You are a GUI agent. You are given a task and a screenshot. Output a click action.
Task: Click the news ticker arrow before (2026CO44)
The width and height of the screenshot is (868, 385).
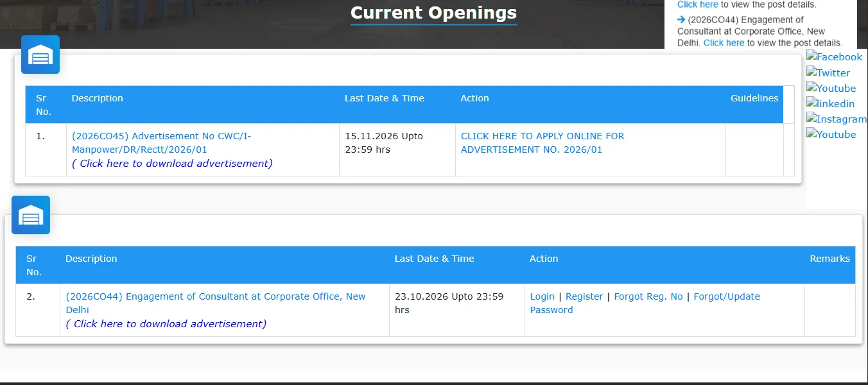point(681,20)
